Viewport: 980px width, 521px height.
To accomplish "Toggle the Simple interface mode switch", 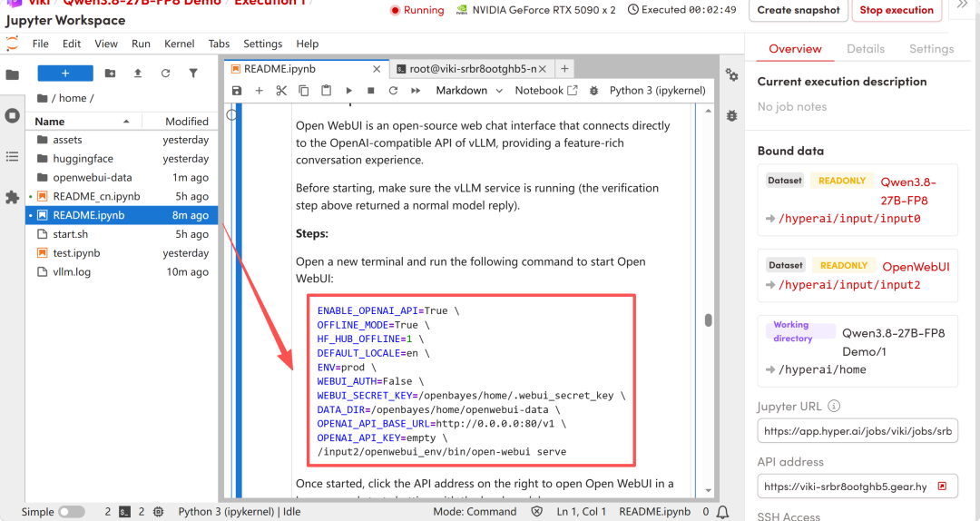I will pyautogui.click(x=72, y=512).
